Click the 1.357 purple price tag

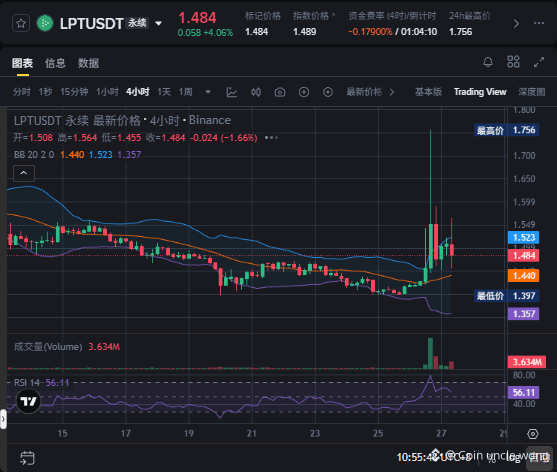524,314
